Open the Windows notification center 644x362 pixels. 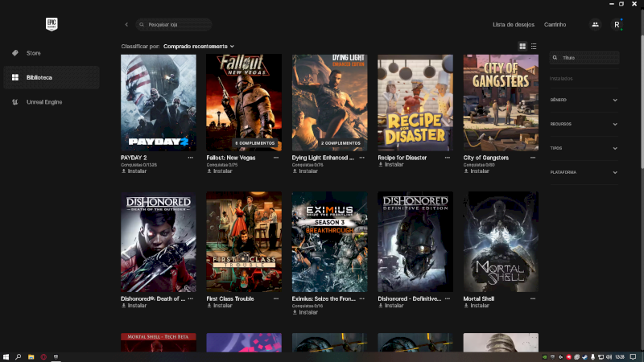point(634,357)
